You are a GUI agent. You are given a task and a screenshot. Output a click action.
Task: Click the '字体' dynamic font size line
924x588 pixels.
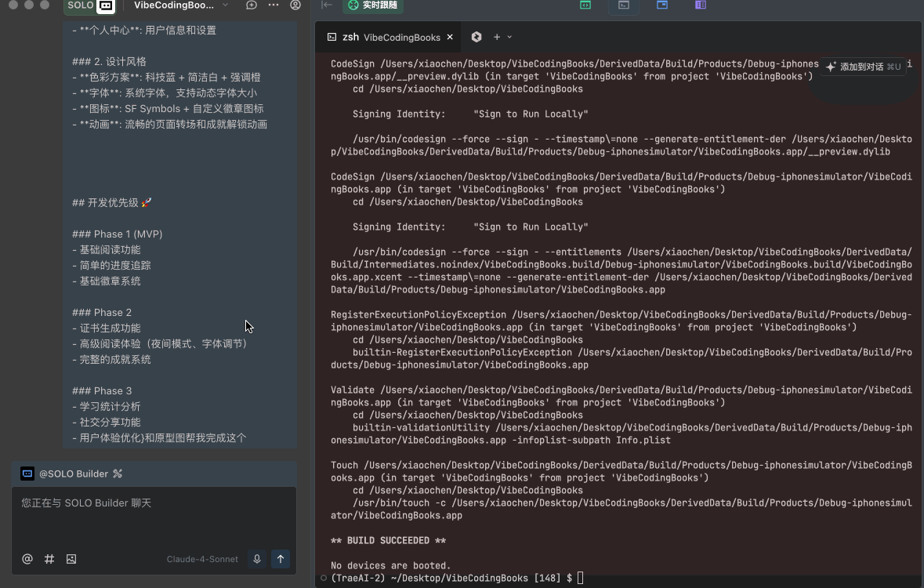[165, 93]
